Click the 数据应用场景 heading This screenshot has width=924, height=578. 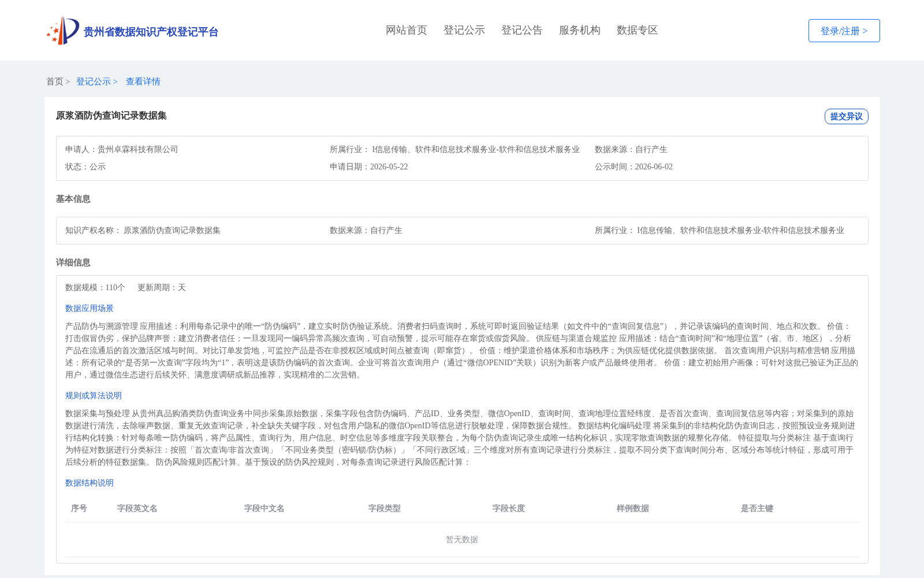[90, 308]
